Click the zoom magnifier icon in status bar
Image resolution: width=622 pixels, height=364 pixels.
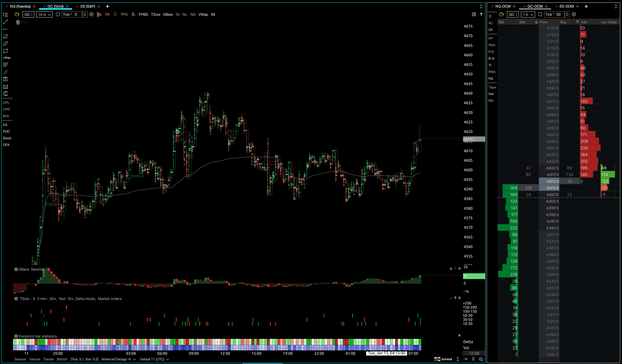pos(481,359)
